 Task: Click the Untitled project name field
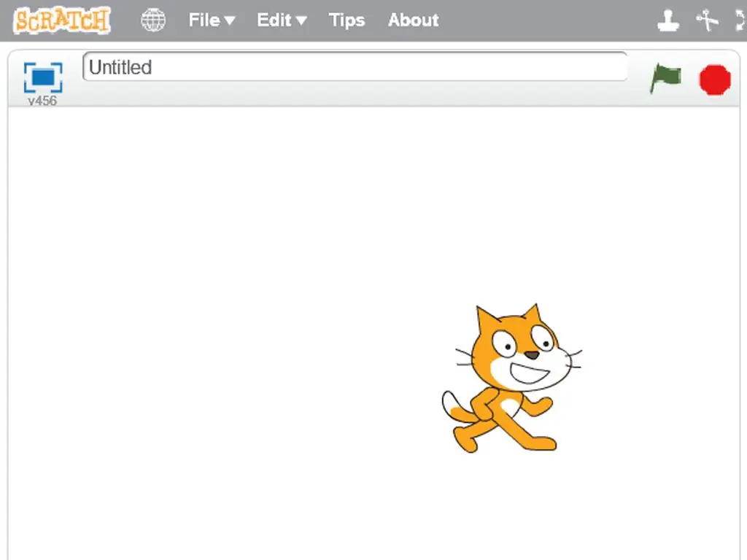pos(355,66)
